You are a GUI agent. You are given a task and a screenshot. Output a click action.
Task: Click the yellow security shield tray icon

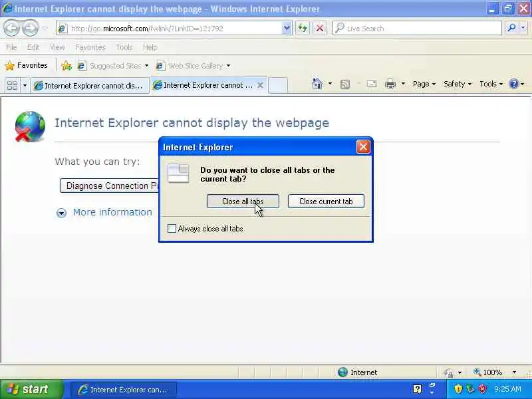pos(458,388)
